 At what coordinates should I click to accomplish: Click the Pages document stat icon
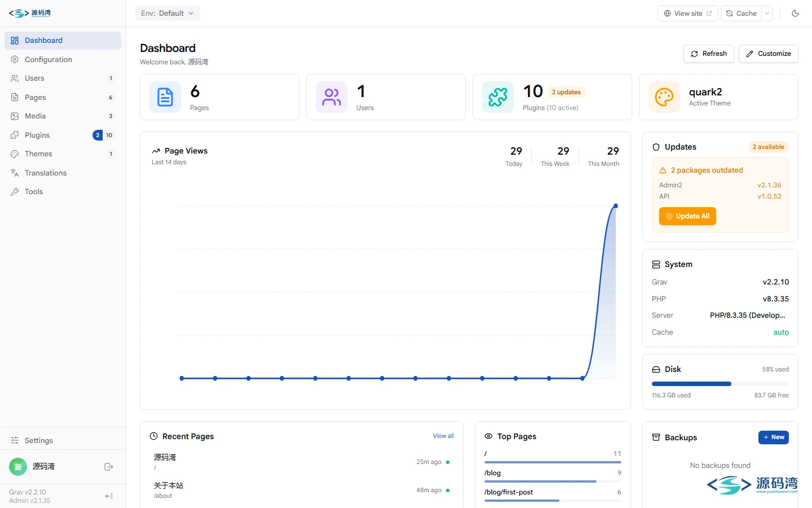pos(165,97)
